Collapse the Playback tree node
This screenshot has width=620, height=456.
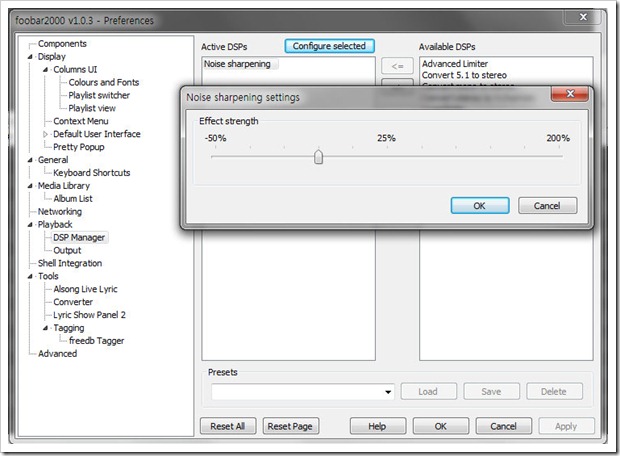point(30,225)
